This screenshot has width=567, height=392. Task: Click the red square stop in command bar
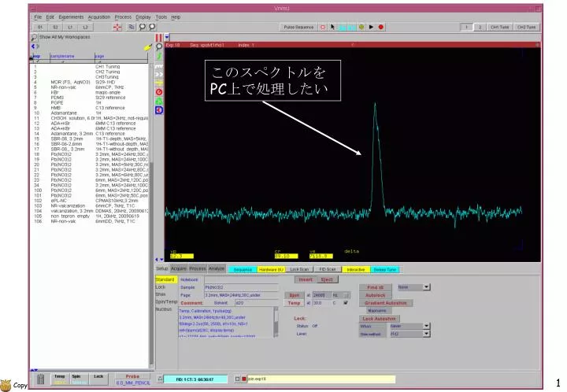(x=243, y=379)
